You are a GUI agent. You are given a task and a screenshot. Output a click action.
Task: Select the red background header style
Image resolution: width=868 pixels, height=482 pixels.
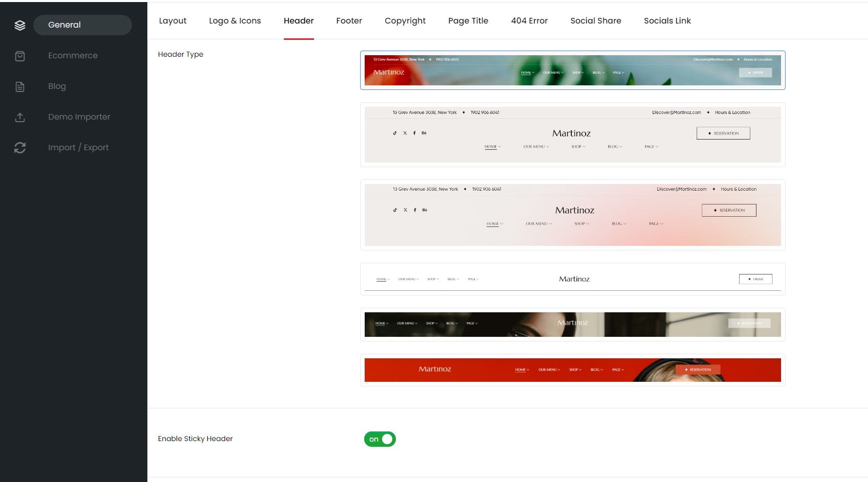[x=572, y=370]
